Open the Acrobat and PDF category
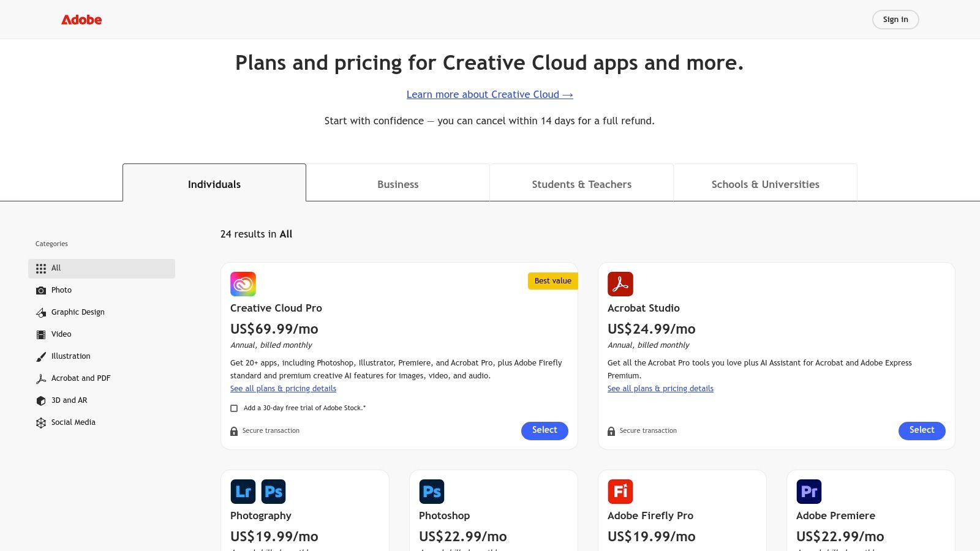The width and height of the screenshot is (980, 551). coord(80,378)
